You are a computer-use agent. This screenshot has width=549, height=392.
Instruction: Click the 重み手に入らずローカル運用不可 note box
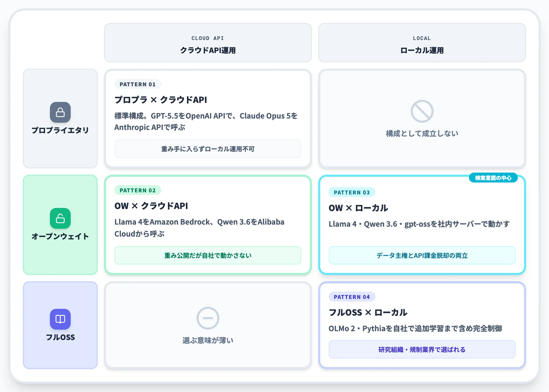point(208,149)
